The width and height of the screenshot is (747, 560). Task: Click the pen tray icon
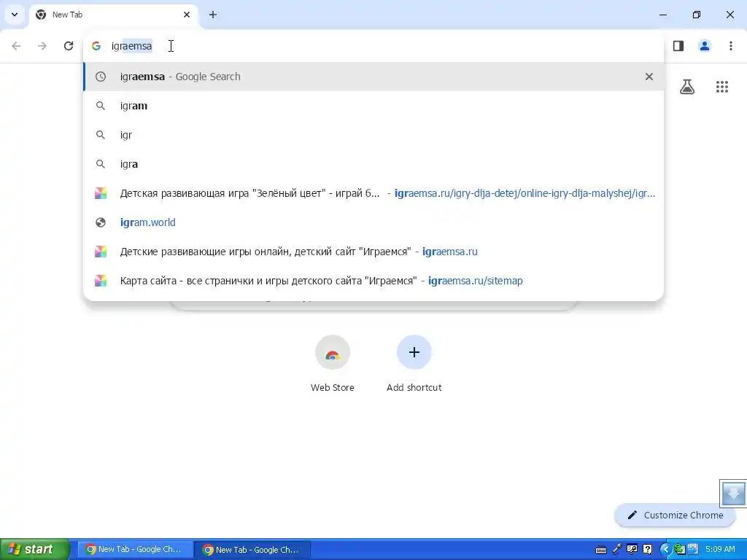click(617, 549)
